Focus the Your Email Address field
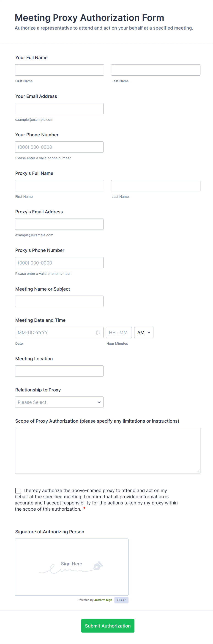This screenshot has height=644, width=213. click(x=59, y=108)
